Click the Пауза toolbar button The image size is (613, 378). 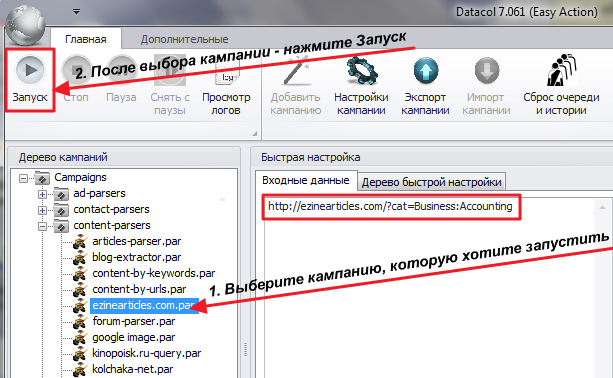121,80
